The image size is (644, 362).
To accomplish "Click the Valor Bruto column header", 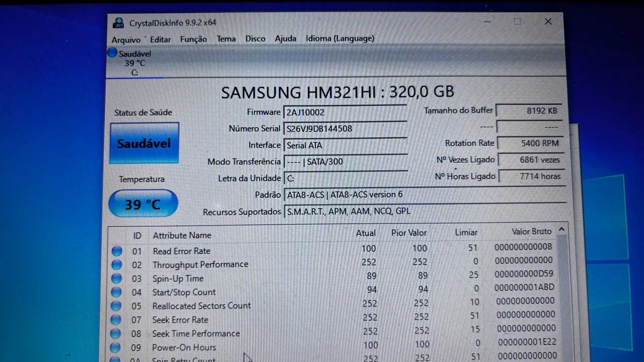I will (x=531, y=231).
